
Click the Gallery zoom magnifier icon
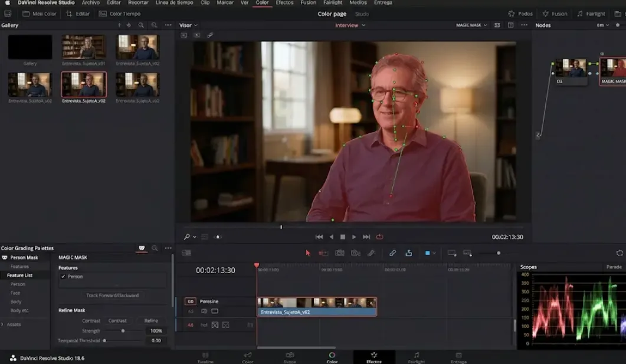click(x=154, y=25)
